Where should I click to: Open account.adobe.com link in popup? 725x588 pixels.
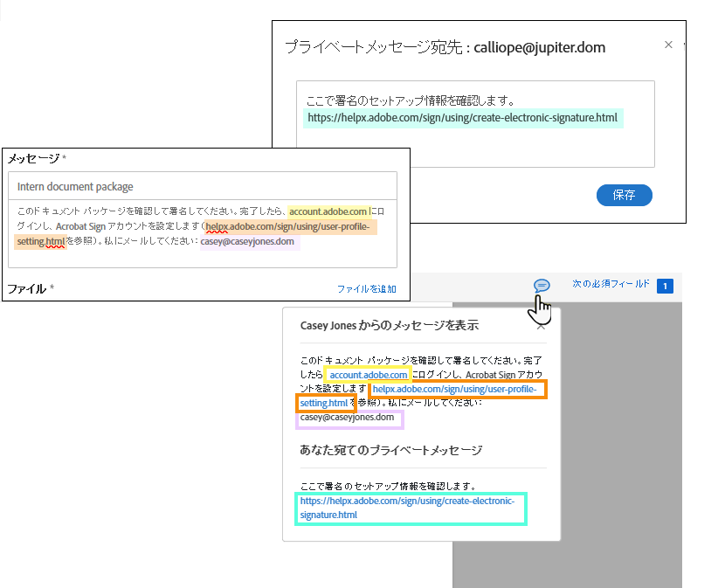(x=369, y=375)
